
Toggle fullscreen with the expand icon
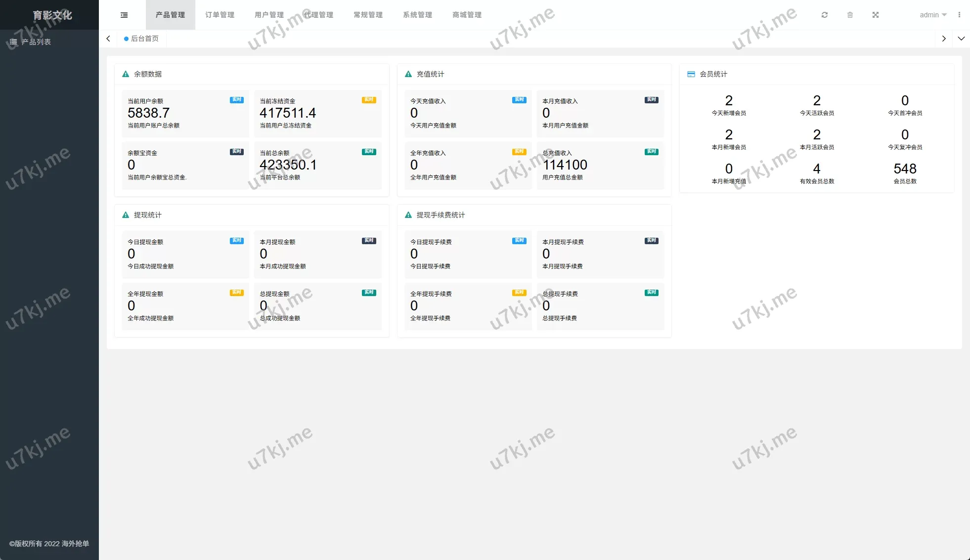[876, 15]
